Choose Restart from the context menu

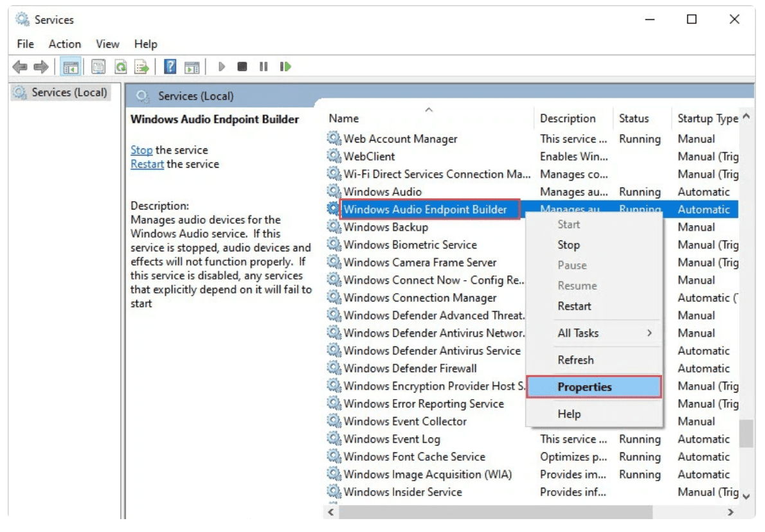574,306
